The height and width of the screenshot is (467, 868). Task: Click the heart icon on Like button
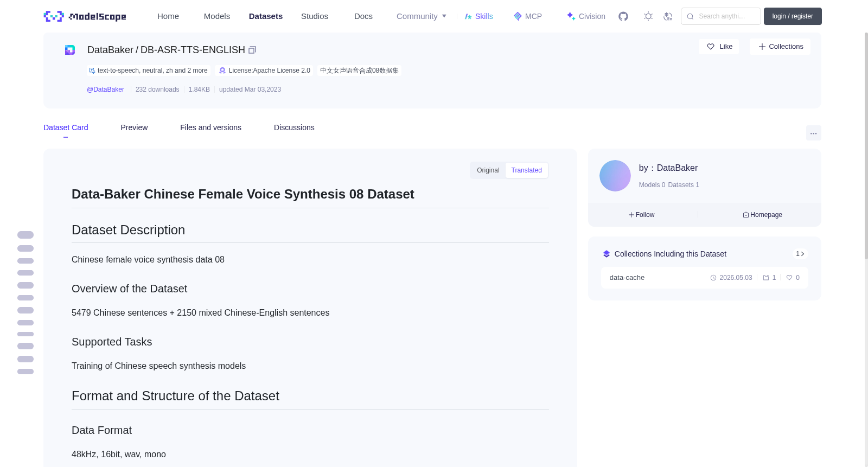tap(711, 47)
